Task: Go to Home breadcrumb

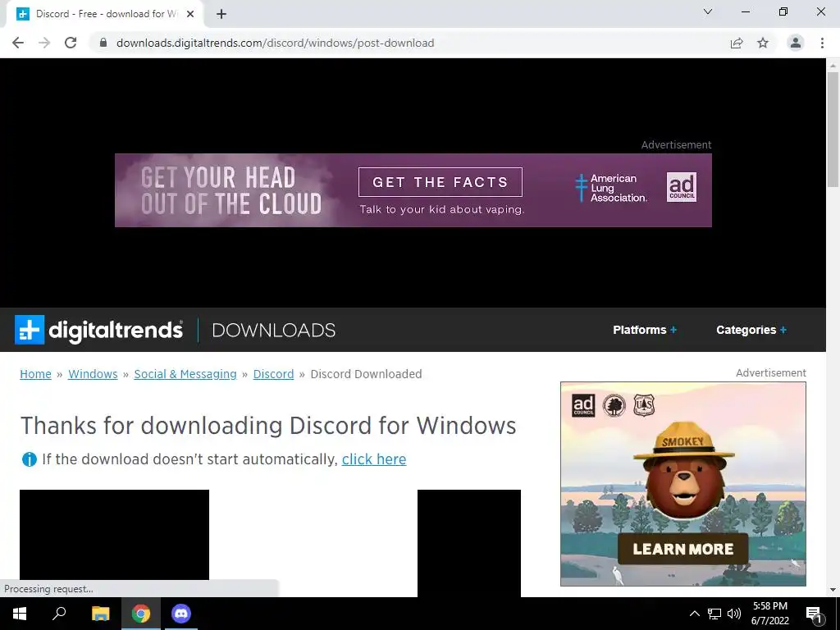Action: click(35, 374)
